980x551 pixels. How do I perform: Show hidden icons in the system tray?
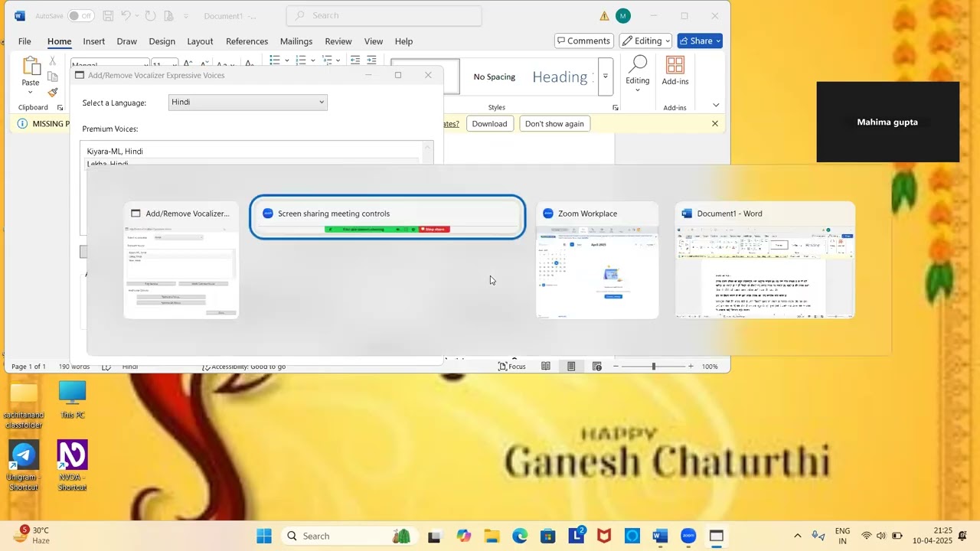point(797,536)
